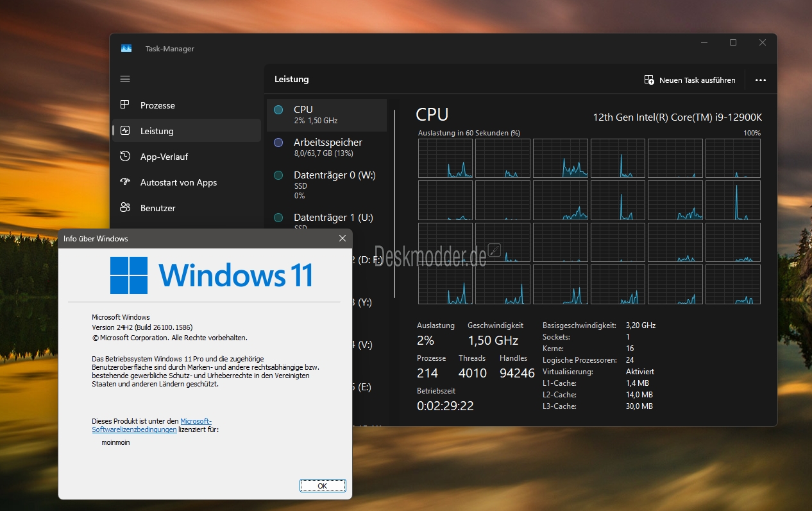The width and height of the screenshot is (812, 511).
Task: Click the CPU circle indicator icon
Action: click(x=278, y=110)
